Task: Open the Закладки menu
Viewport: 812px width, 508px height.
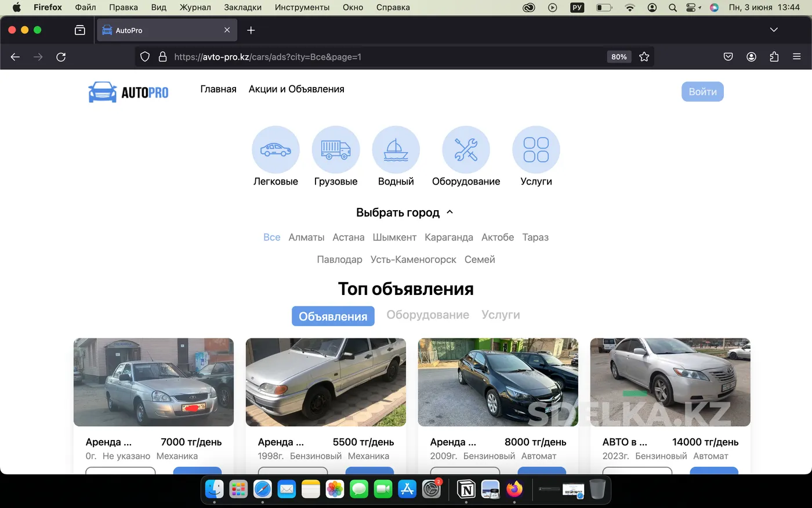Action: coord(243,8)
